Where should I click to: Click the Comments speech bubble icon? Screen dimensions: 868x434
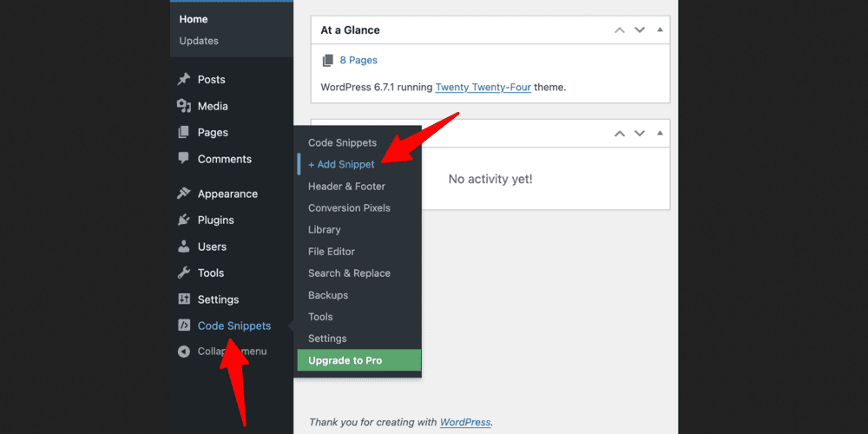pyautogui.click(x=184, y=159)
